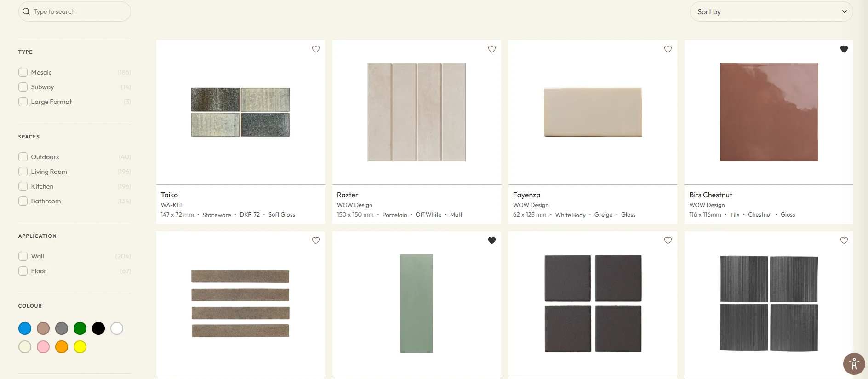Click the '150 x 150 mm' size text
Screen dimensions: 868x379
click(x=355, y=215)
